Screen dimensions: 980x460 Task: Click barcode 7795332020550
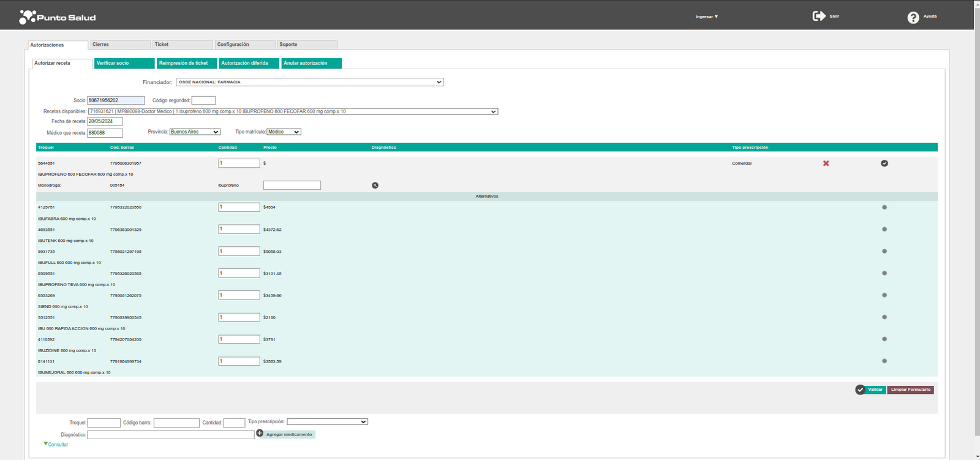[x=126, y=207]
